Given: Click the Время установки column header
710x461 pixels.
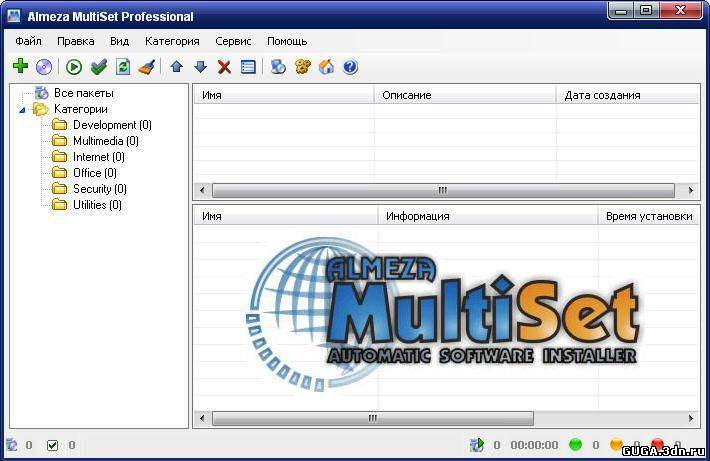Looking at the screenshot, I should [x=649, y=216].
